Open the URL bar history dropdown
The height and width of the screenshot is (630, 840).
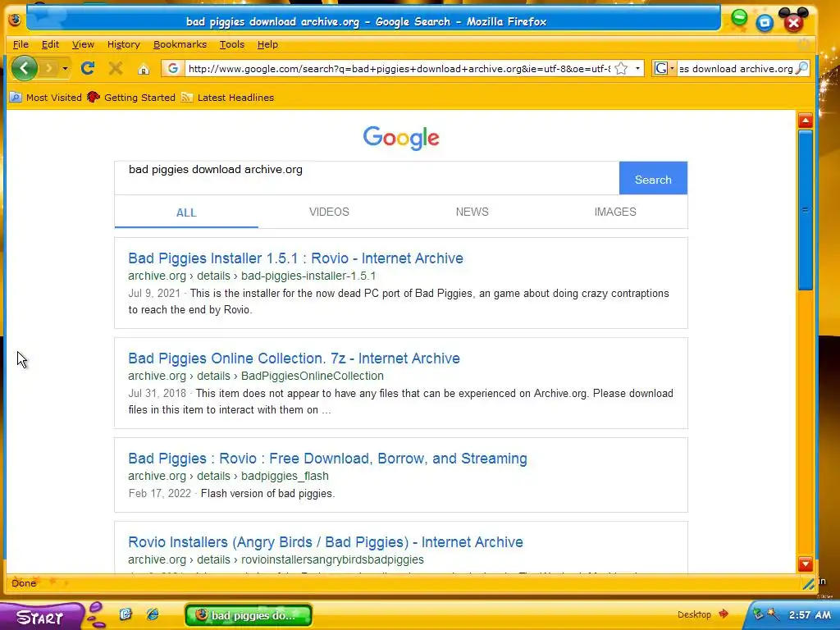637,69
